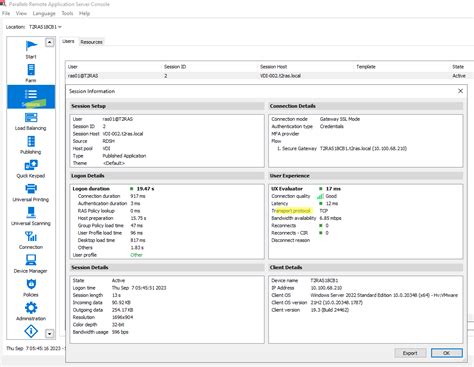Click the Client Details section header
Image resolution: width=474 pixels, height=367 pixels.
click(x=366, y=267)
